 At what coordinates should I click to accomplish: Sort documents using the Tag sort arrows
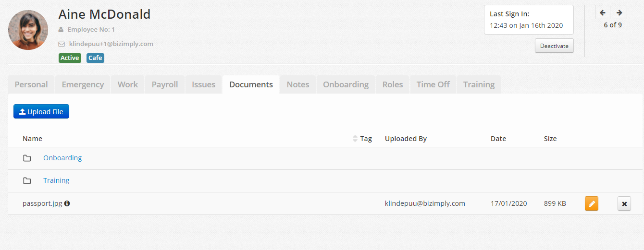coord(355,139)
